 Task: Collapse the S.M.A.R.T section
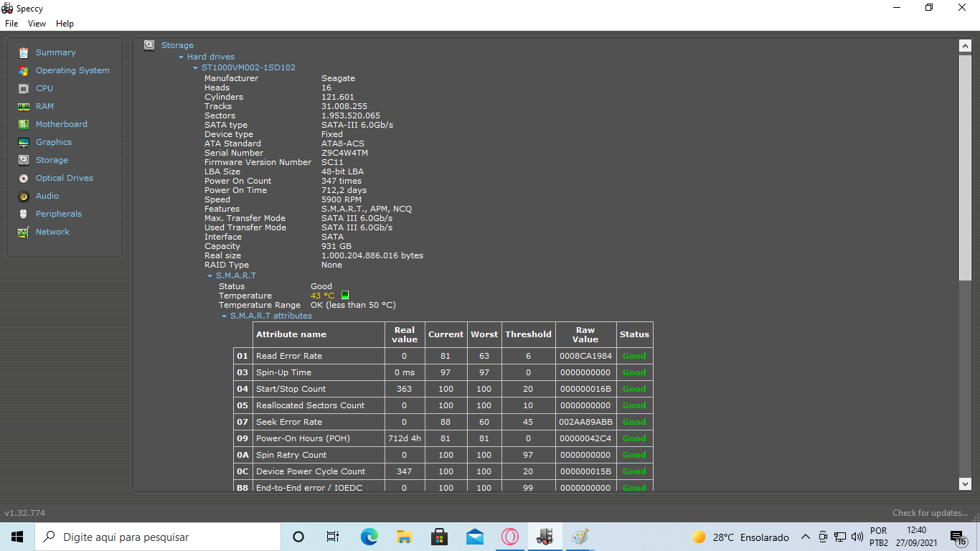[209, 275]
